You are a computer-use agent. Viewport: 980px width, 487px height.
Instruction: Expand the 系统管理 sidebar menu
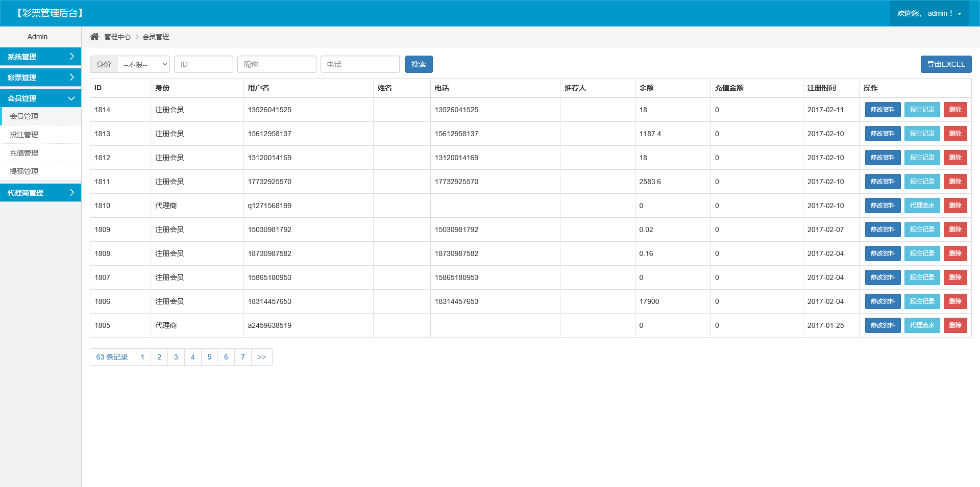tap(40, 57)
